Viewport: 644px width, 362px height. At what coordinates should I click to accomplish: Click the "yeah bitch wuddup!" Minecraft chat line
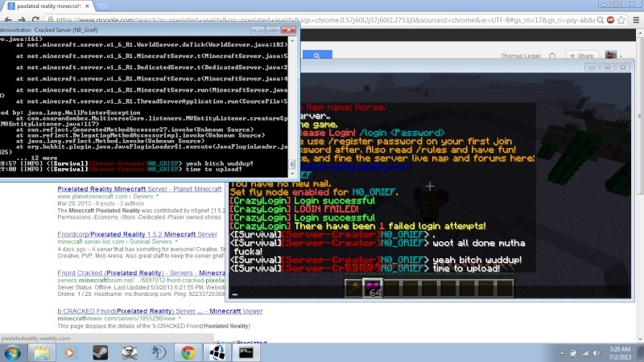[x=376, y=260]
